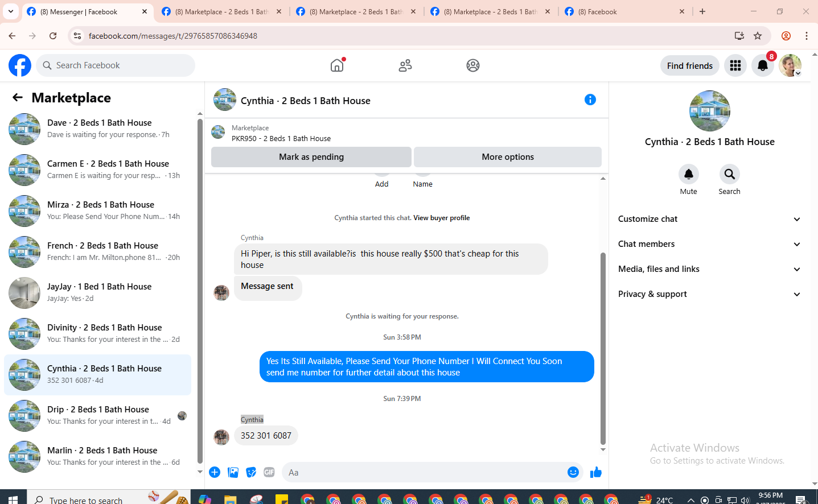
Task: Open Mirza's conversation
Action: click(x=98, y=211)
